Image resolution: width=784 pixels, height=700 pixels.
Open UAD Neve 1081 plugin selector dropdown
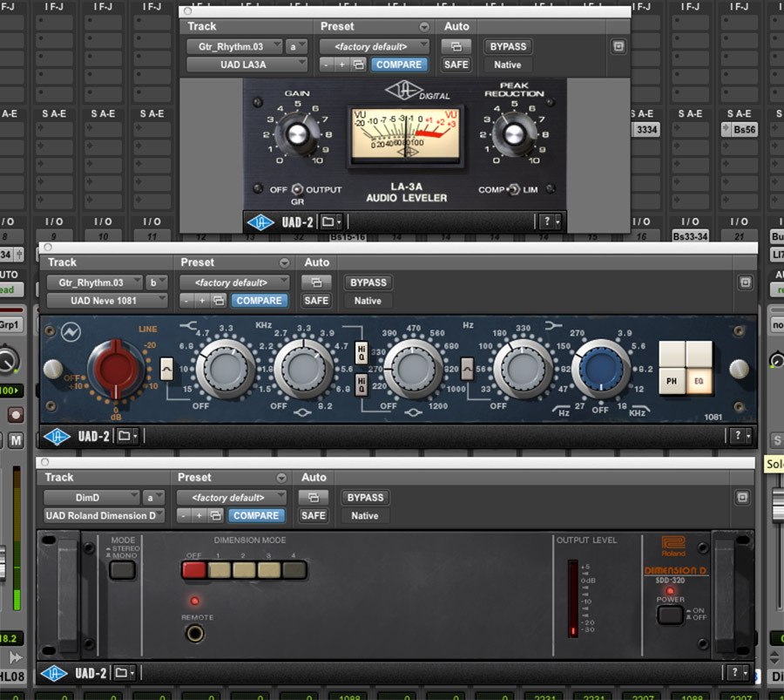pyautogui.click(x=106, y=301)
